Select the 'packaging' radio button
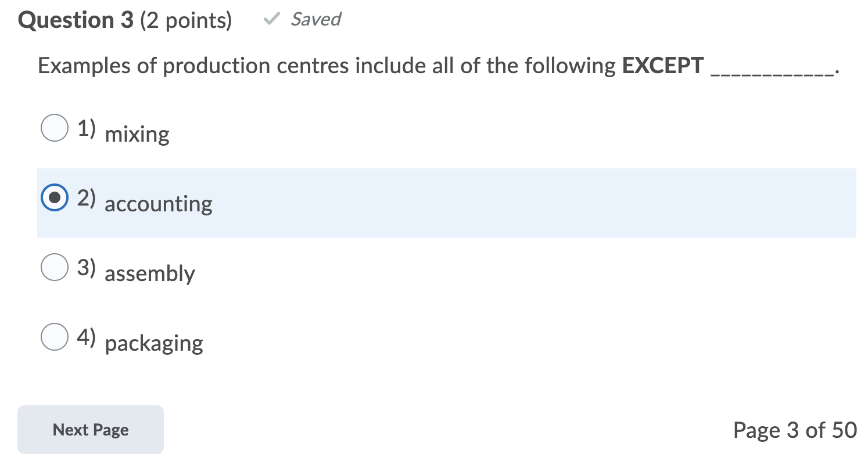 coord(54,337)
